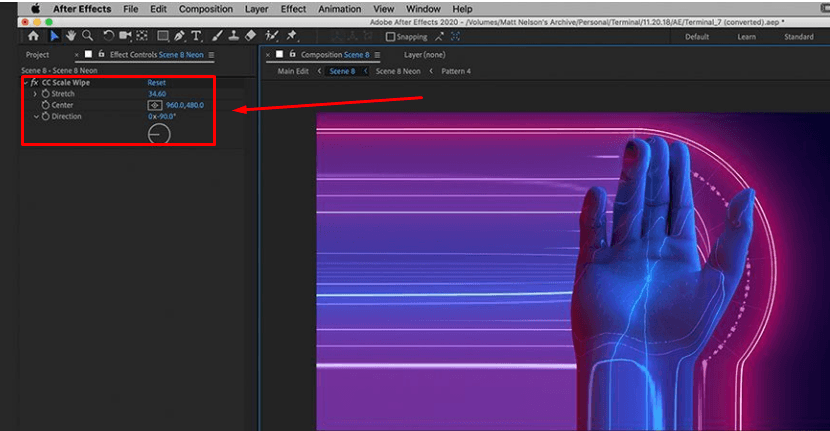The height and width of the screenshot is (431, 830).
Task: Open the View menu
Action: point(384,9)
